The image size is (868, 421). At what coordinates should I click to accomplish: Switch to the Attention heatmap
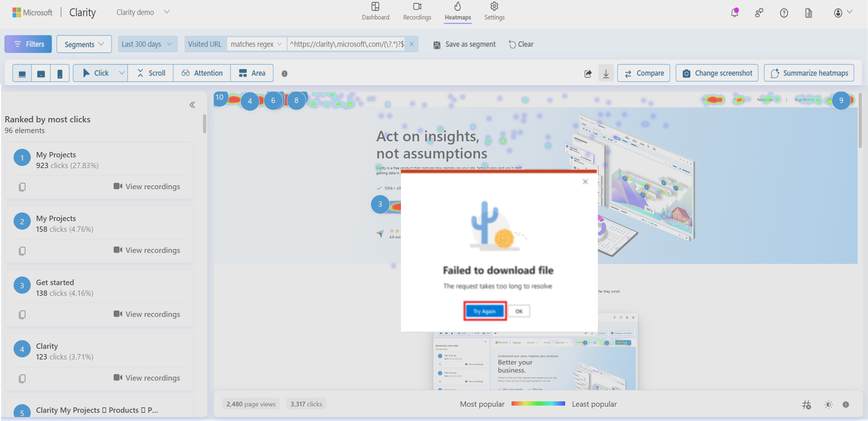tap(202, 73)
